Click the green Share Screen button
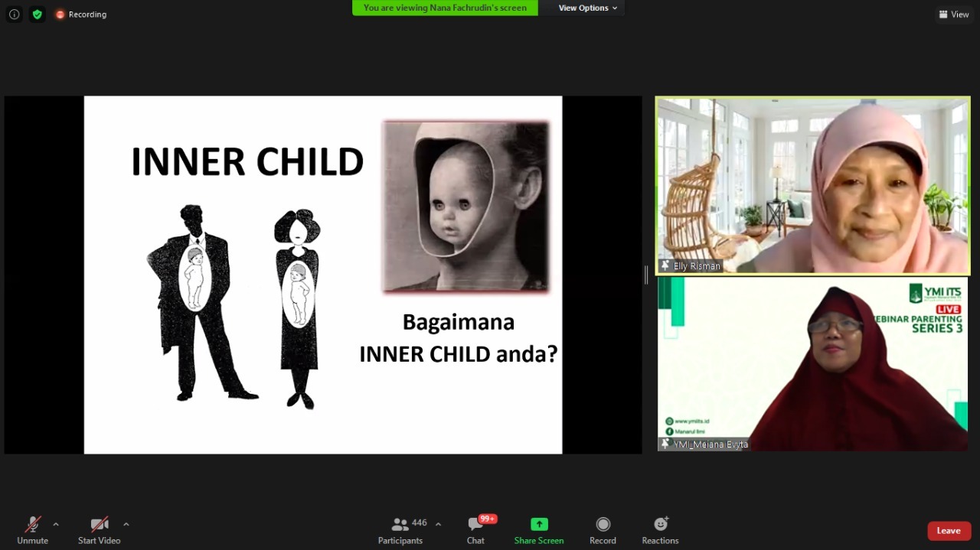Screen dimensions: 980x550 539,530
